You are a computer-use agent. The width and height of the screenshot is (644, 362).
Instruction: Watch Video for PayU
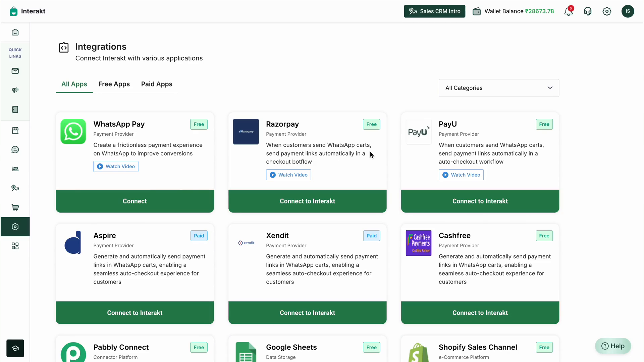pyautogui.click(x=461, y=175)
